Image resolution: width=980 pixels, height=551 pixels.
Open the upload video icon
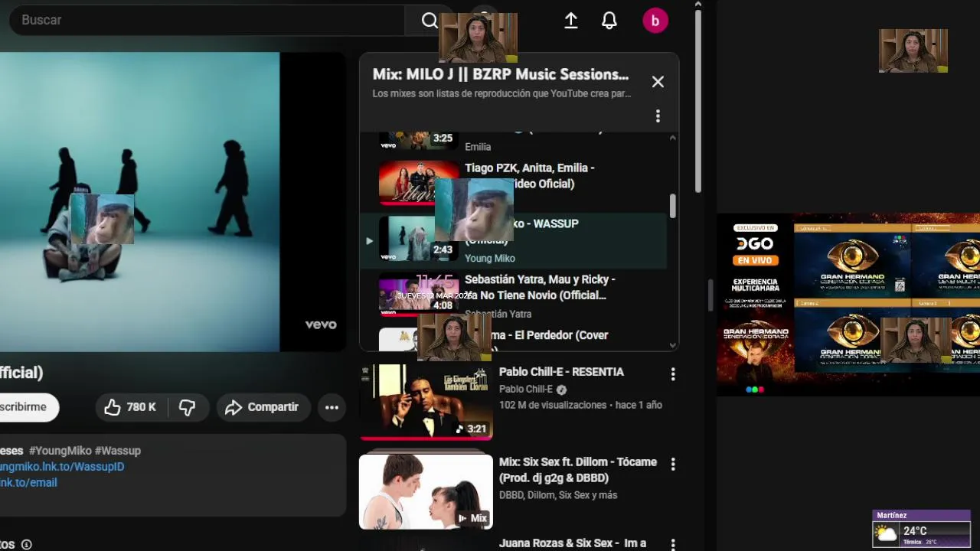point(571,21)
